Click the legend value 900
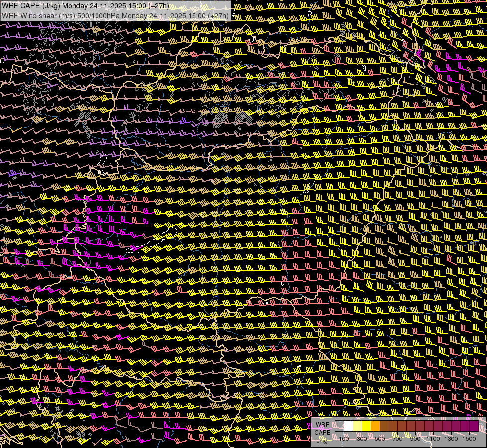Image resolution: width=487 pixels, height=448 pixels. click(415, 439)
